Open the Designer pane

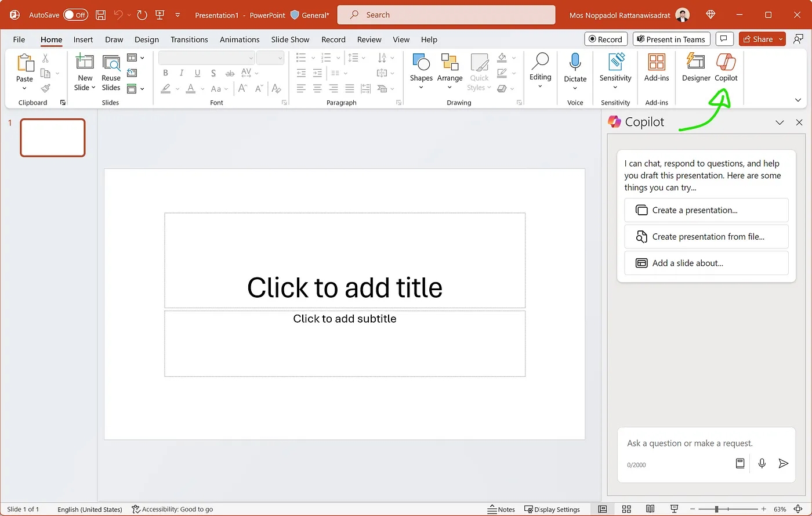[695, 67]
